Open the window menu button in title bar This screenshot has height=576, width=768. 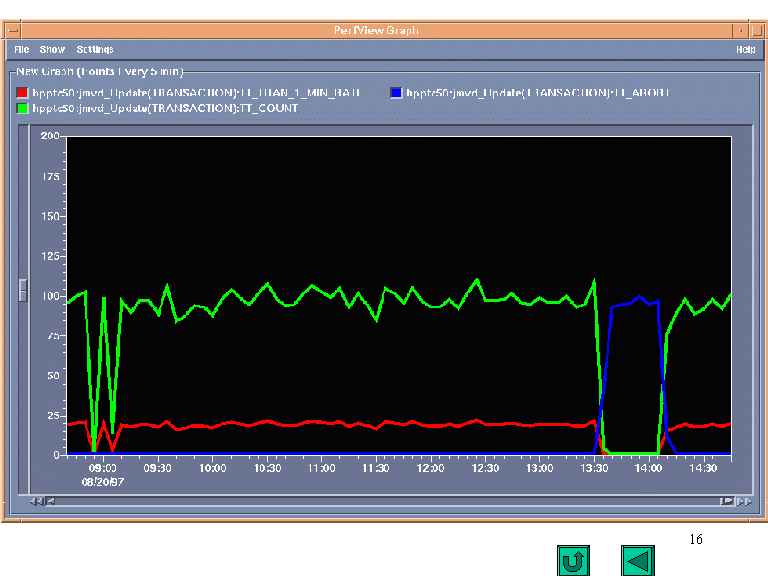pos(9,31)
